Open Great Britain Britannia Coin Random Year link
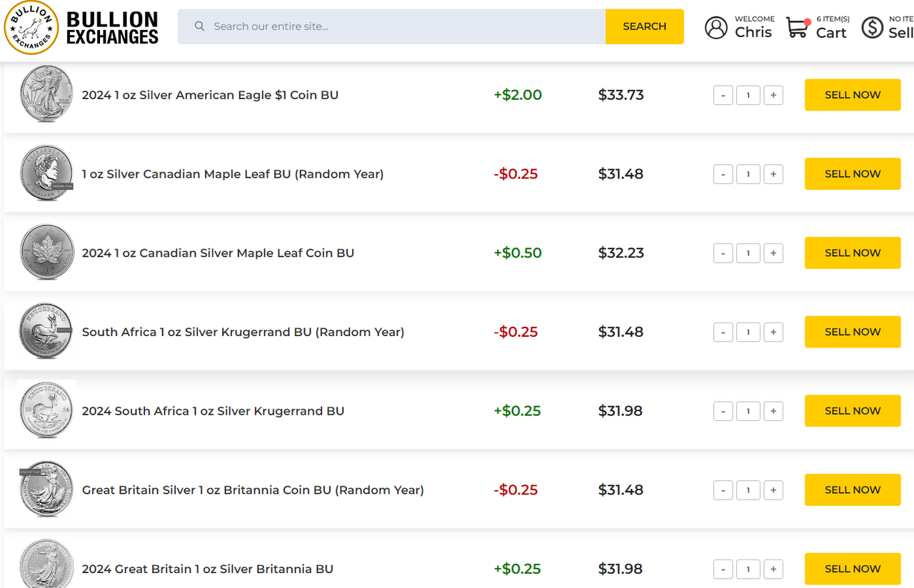 tap(253, 490)
